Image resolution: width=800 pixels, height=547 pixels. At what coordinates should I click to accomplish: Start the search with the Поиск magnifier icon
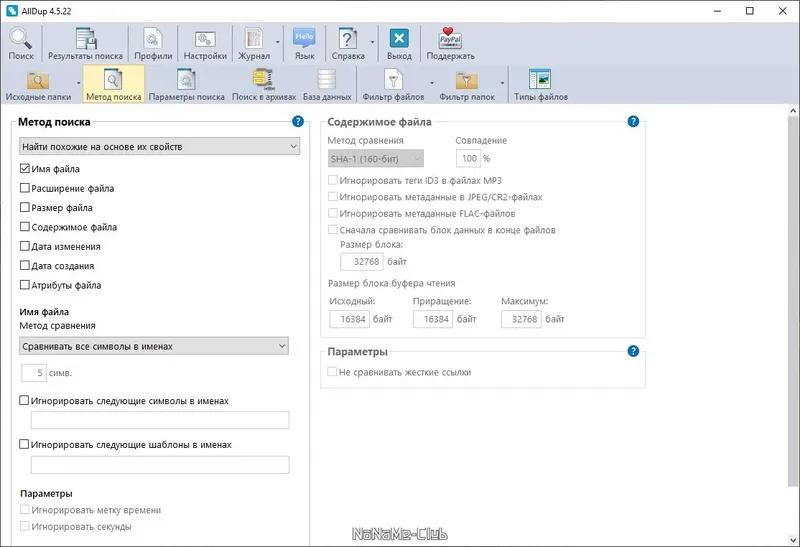20,44
